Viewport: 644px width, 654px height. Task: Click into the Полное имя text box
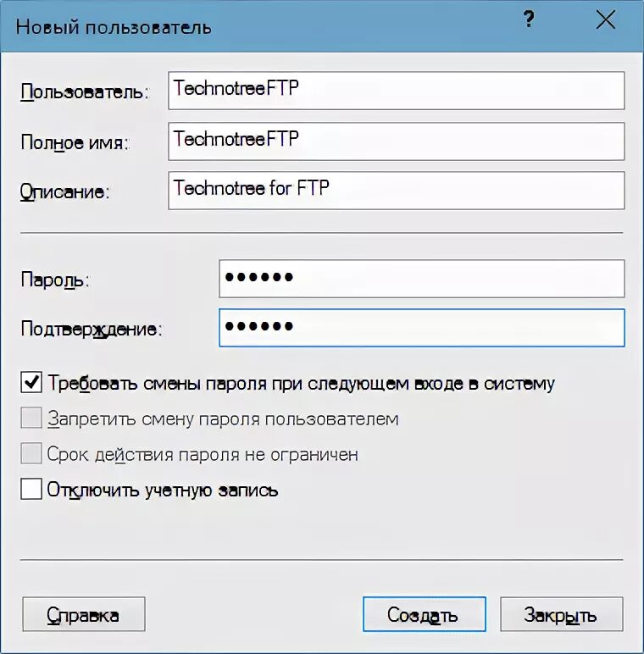pyautogui.click(x=397, y=141)
